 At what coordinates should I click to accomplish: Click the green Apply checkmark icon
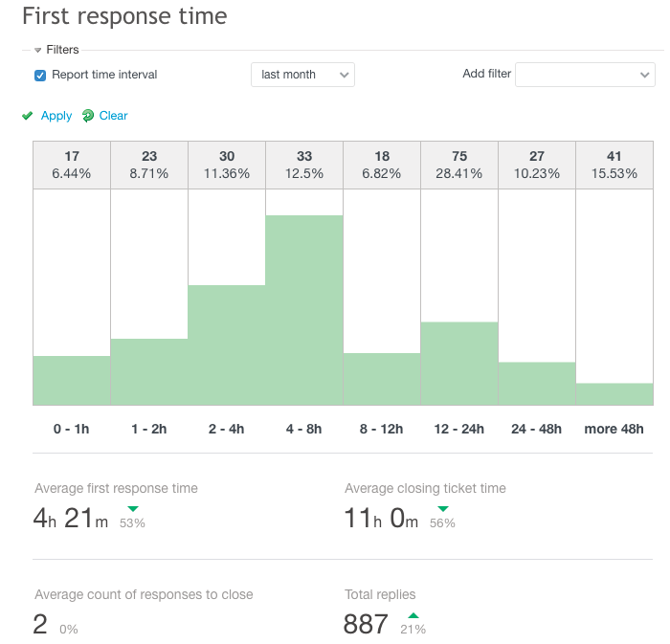[x=27, y=116]
